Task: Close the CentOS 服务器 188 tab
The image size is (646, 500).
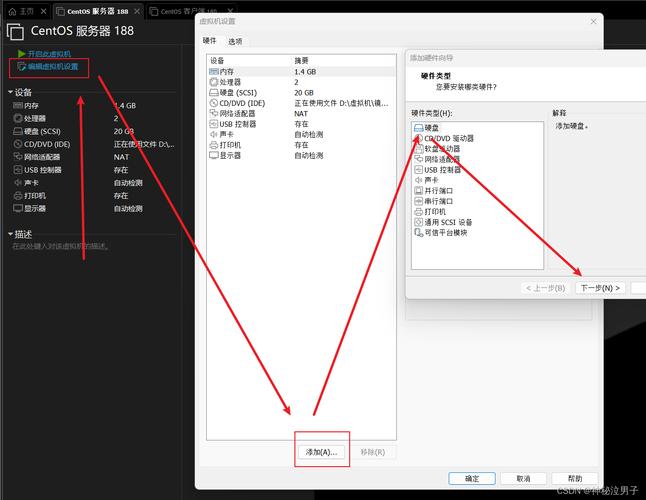Action: (137, 12)
